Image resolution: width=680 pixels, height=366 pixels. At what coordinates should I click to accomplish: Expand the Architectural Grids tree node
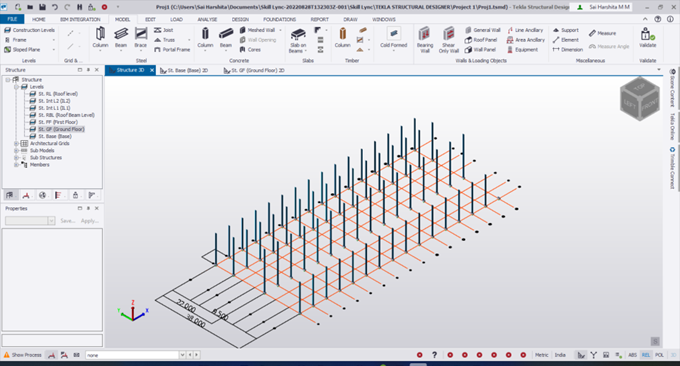[x=16, y=144]
